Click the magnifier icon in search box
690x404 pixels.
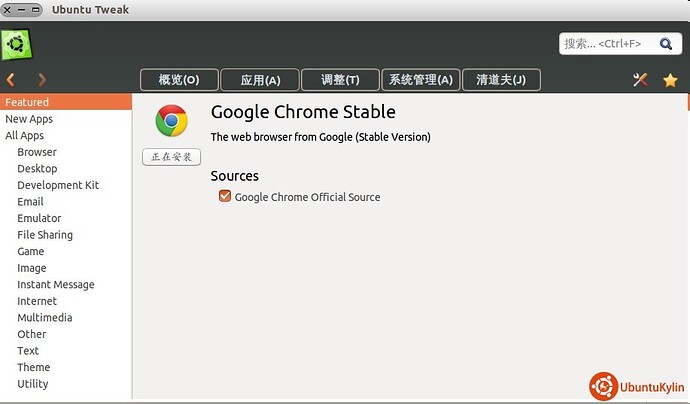point(664,44)
